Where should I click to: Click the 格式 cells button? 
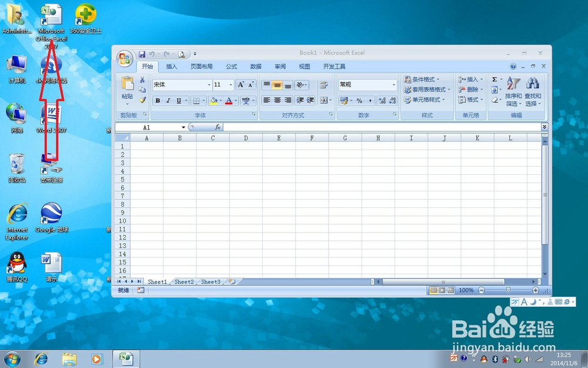(x=470, y=100)
